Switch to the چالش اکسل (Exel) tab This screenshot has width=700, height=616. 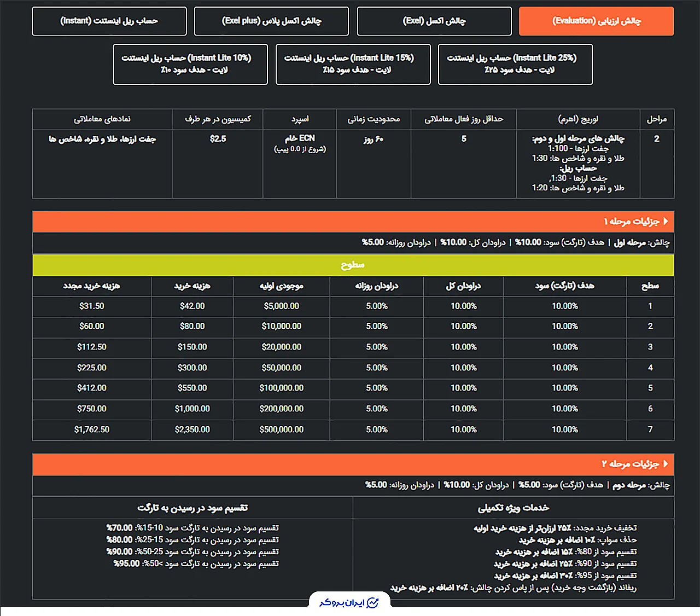click(x=434, y=21)
